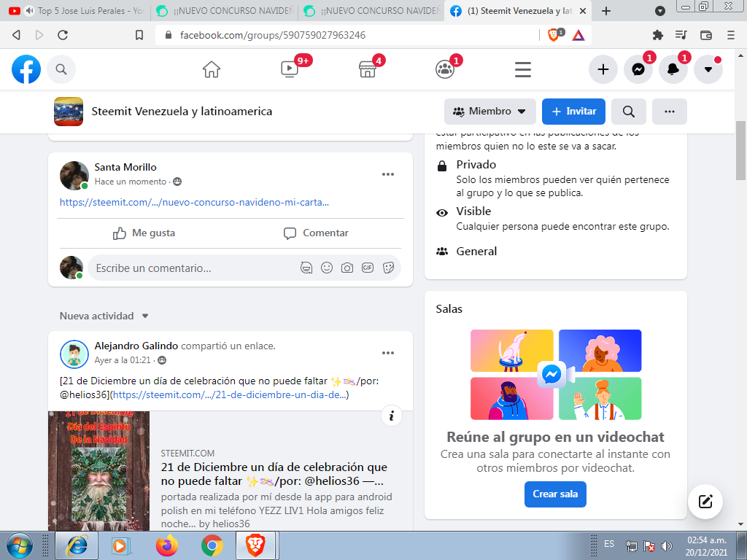Expand the Nueva actividad sort dropdown

104,316
